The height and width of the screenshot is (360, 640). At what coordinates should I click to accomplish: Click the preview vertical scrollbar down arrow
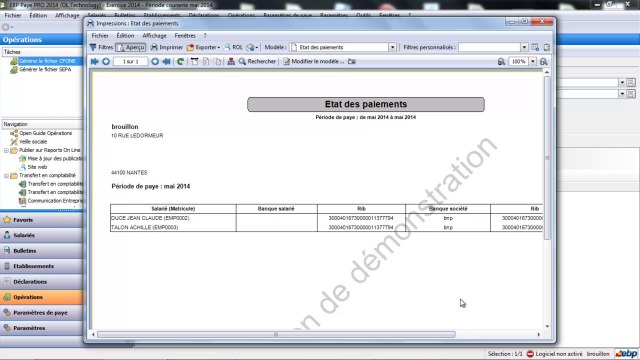tap(547, 327)
